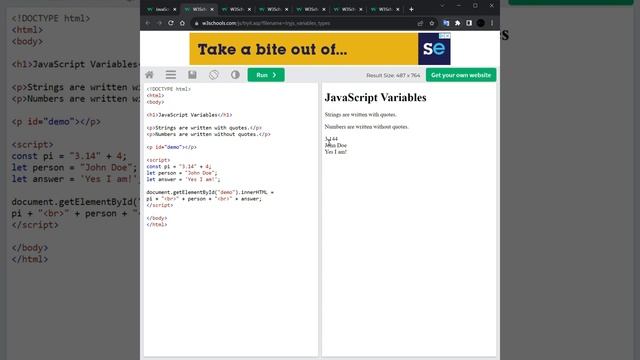Image resolution: width=640 pixels, height=360 pixels.
Task: Open the translate extension icon
Action: [446, 23]
